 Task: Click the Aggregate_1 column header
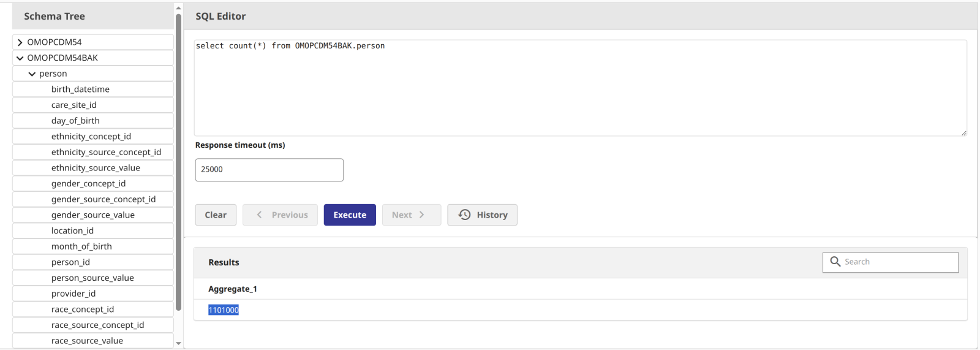click(233, 289)
